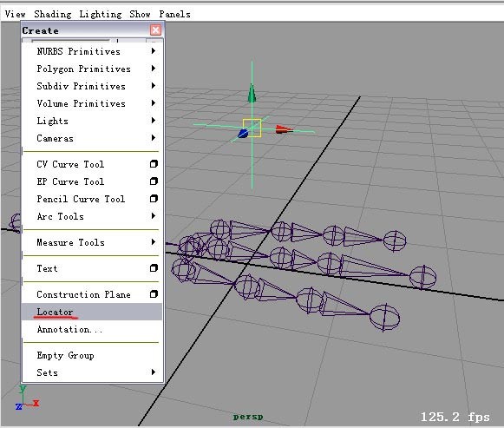The height and width of the screenshot is (428, 504).
Task: Click the blue Z-axis move handle
Action: tap(243, 134)
